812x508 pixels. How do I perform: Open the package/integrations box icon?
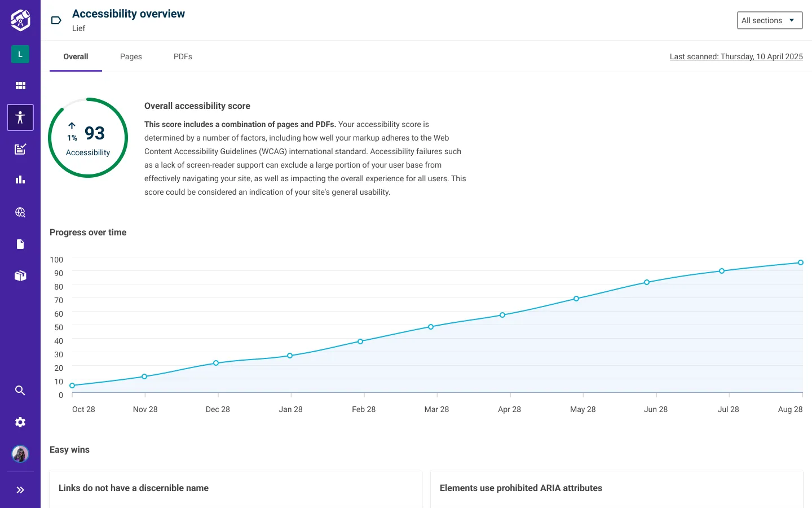pyautogui.click(x=20, y=275)
